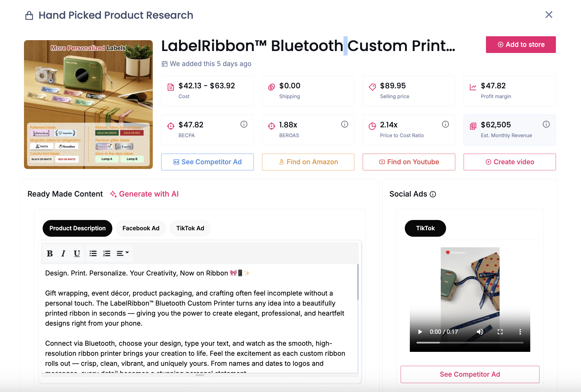Play the TikTok ad video

click(x=420, y=332)
